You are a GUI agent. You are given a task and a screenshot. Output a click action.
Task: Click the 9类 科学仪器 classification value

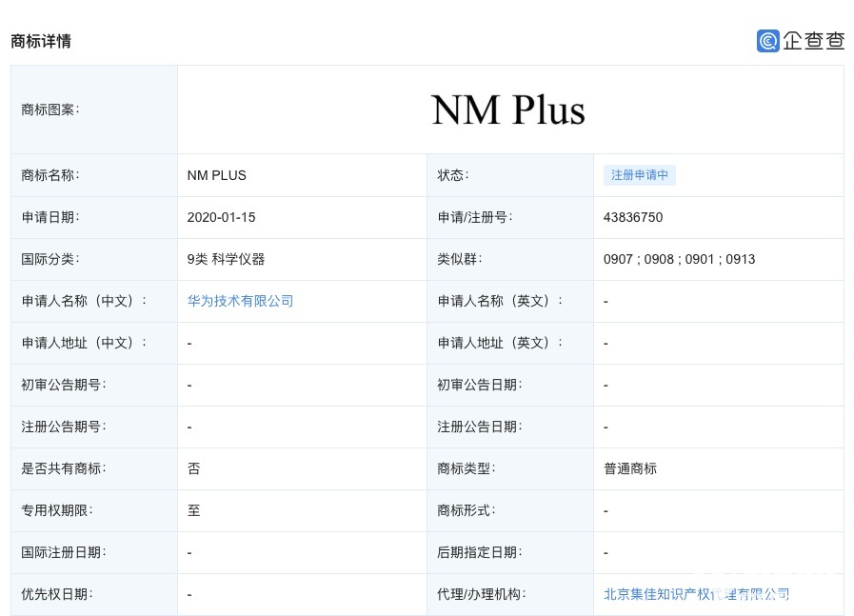point(226,259)
